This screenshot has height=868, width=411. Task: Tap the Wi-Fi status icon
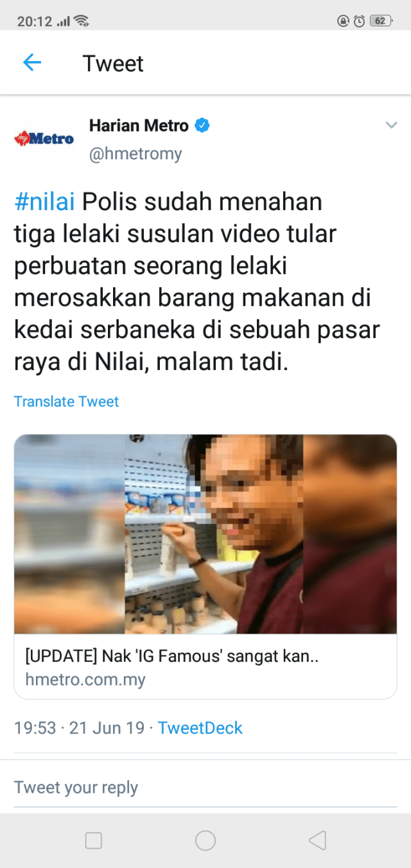(81, 21)
